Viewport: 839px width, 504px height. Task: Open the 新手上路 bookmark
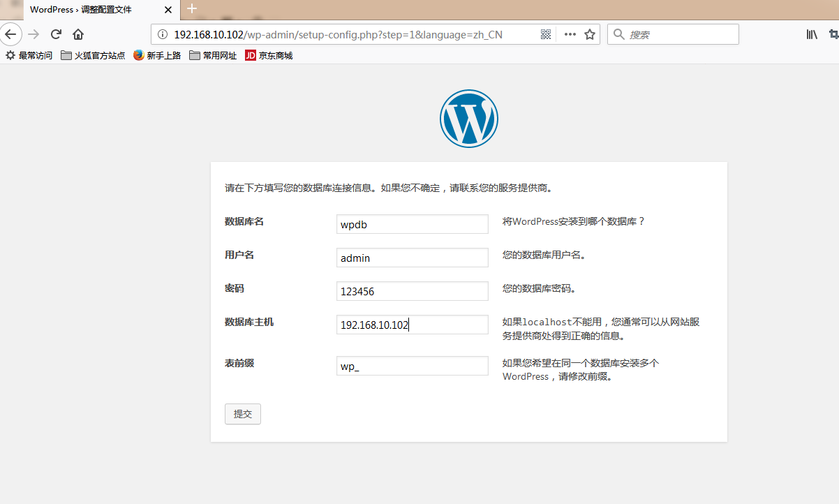(157, 55)
